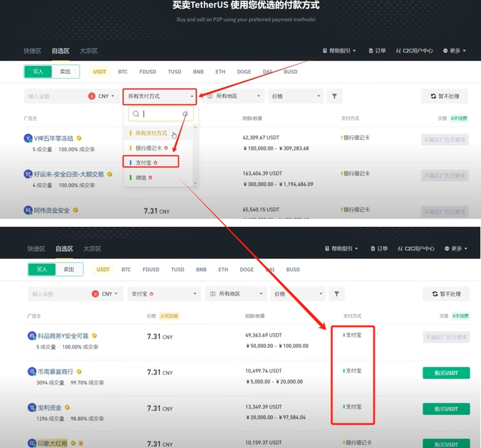Image resolution: width=481 pixels, height=448 pixels.
Task: Click avatar icon of 宝利资金
Action: [x=32, y=407]
